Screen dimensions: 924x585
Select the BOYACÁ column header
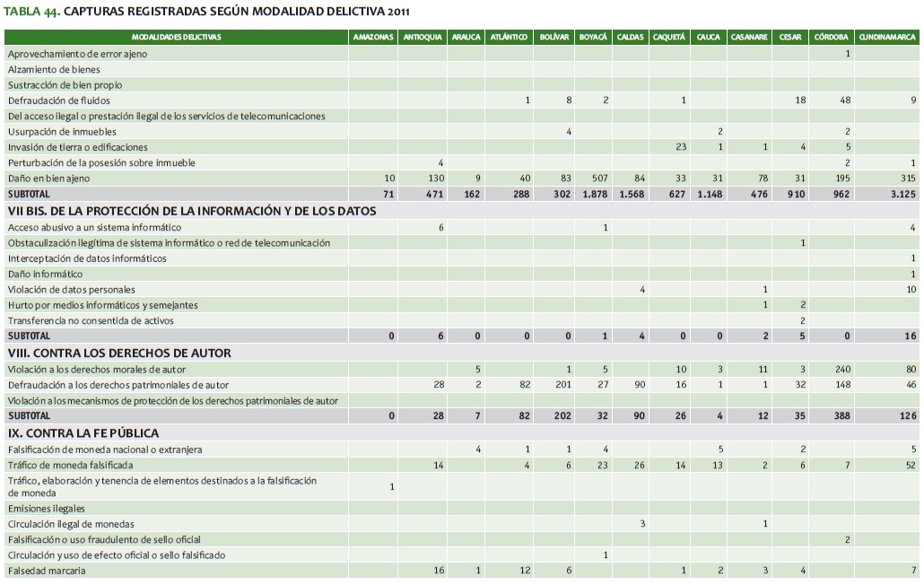[x=593, y=38]
